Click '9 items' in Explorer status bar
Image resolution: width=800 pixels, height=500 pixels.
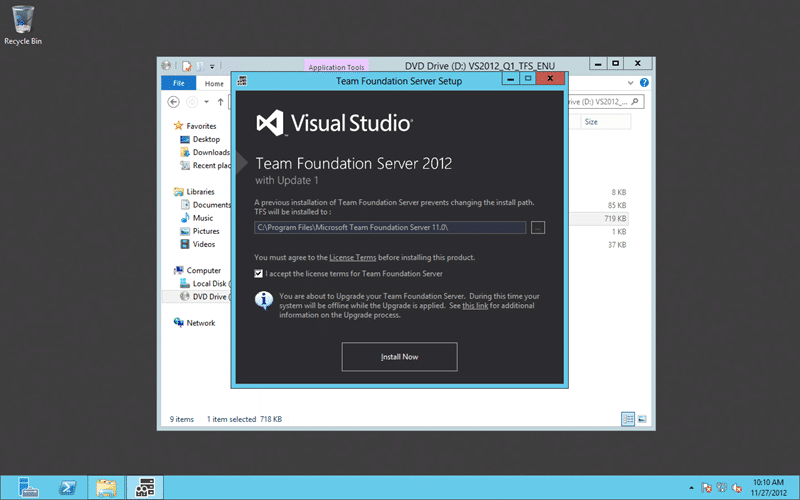coord(182,419)
